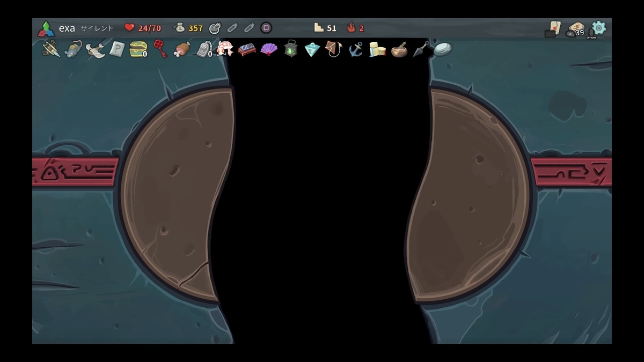Click the floor number 51
The width and height of the screenshot is (644, 362).
[332, 28]
